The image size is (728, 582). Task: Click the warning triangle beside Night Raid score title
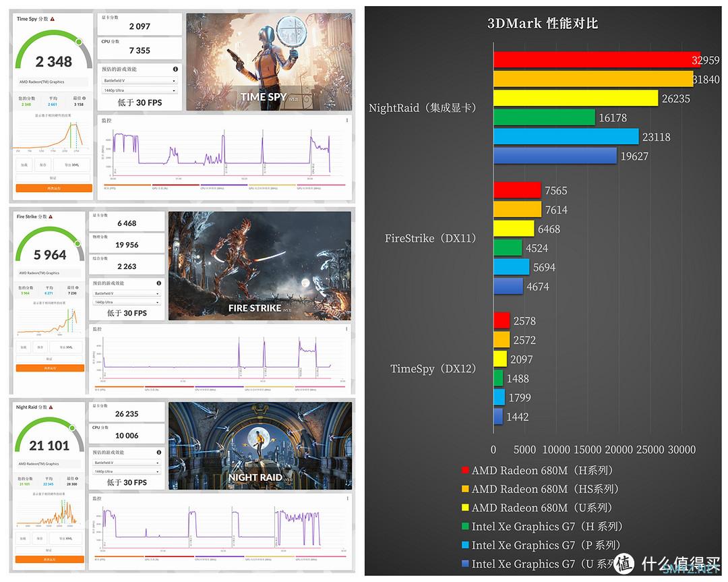coord(51,407)
